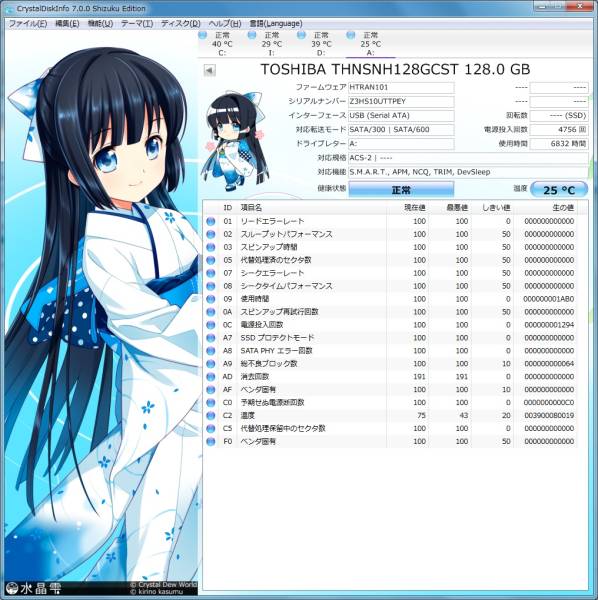The width and height of the screenshot is (598, 600).
Task: Click the CrystalDiskInfo title bar icon
Action: click(x=9, y=8)
